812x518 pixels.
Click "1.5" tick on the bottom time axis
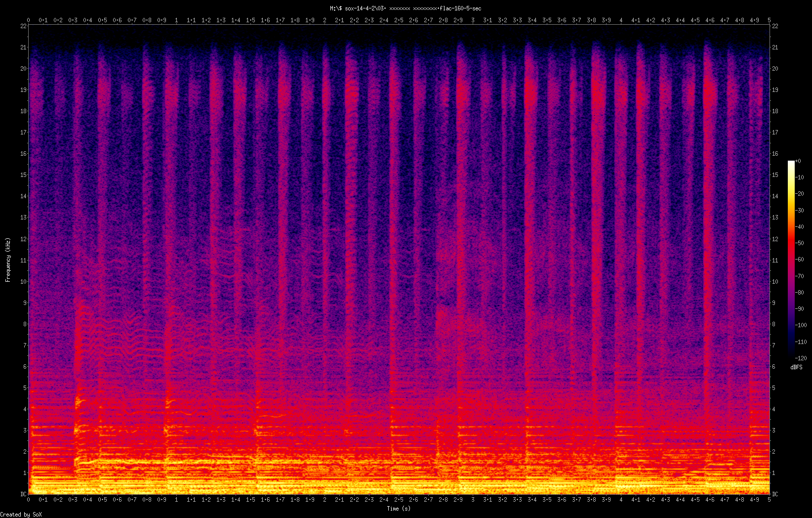pos(250,500)
